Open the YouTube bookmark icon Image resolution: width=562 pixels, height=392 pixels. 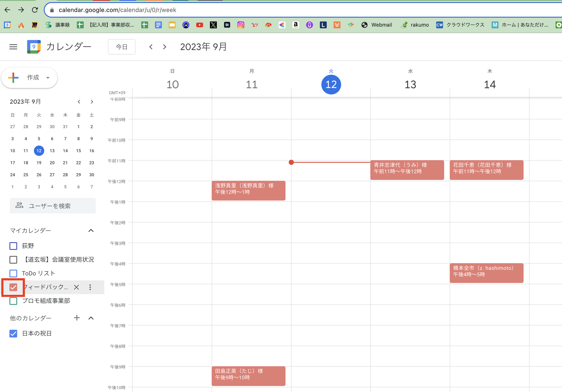[199, 25]
